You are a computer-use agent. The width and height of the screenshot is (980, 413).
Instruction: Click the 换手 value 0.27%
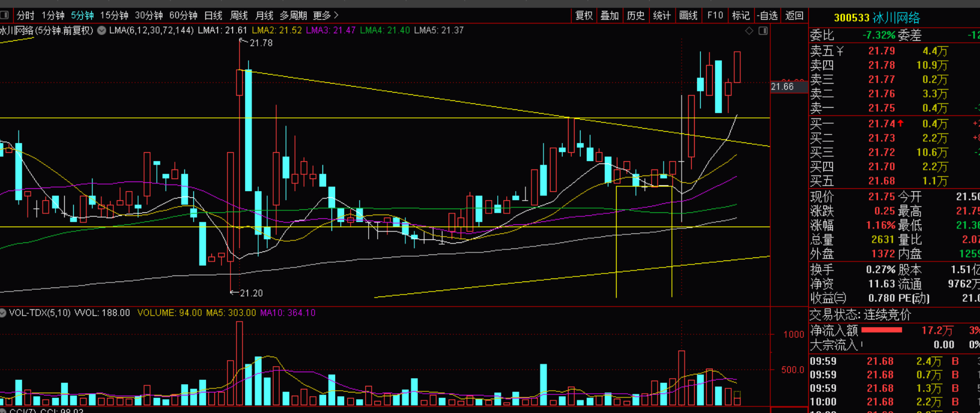(x=880, y=269)
